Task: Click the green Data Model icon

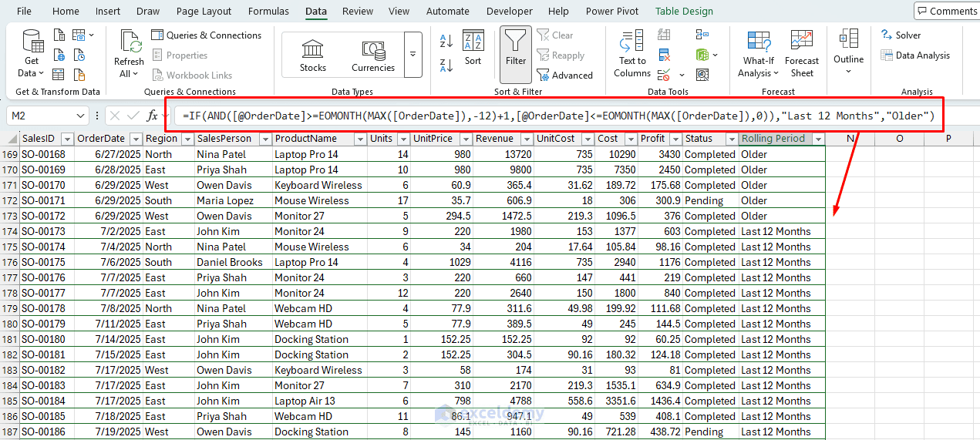Action: tap(702, 55)
